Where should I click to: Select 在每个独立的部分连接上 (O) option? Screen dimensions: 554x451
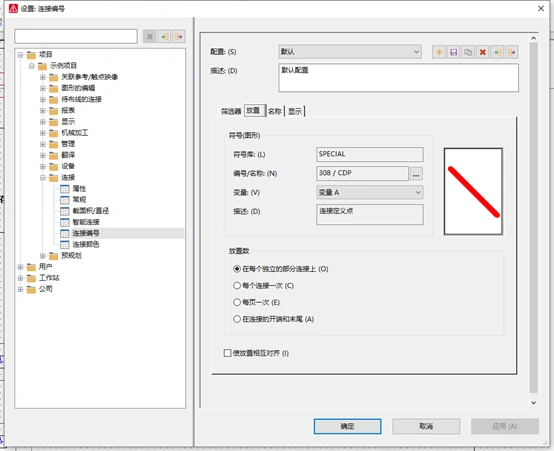click(x=237, y=269)
